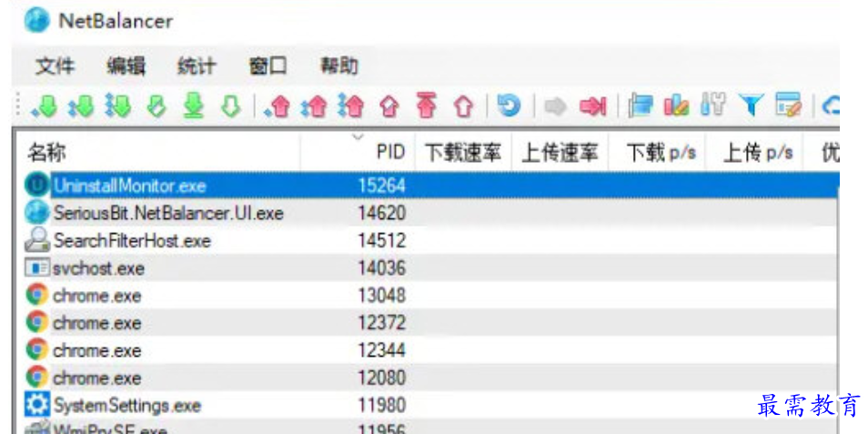Open the bar chart statistics icon
Image resolution: width=868 pixels, height=434 pixels.
676,106
